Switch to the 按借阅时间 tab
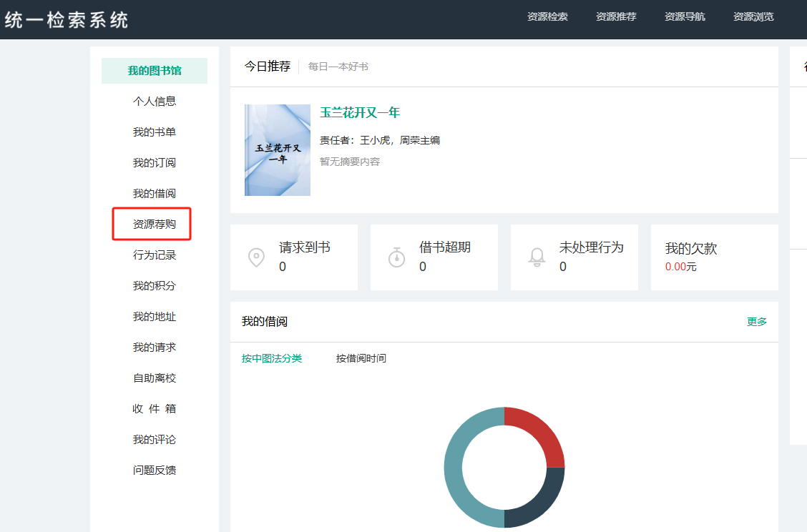Image resolution: width=807 pixels, height=532 pixels. point(361,358)
